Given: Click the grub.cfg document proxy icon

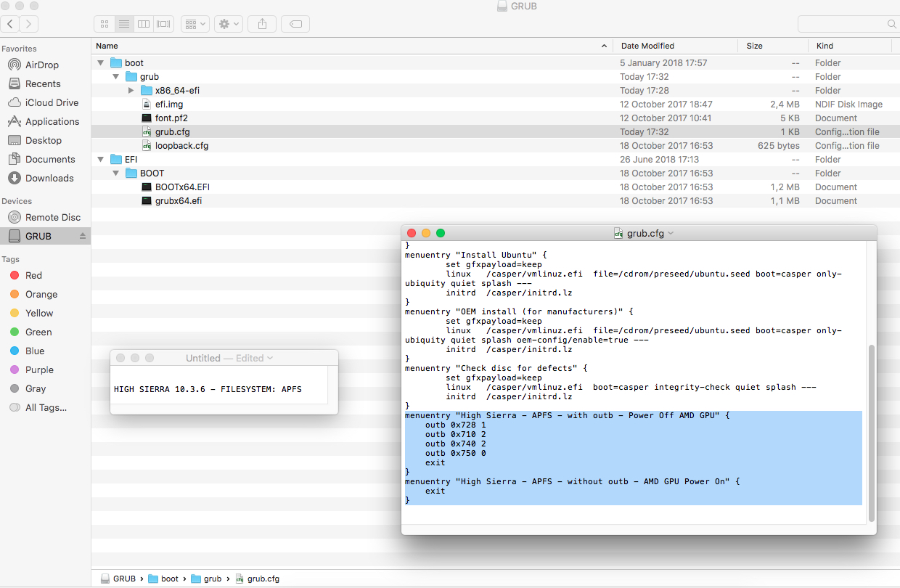Looking at the screenshot, I should click(618, 234).
